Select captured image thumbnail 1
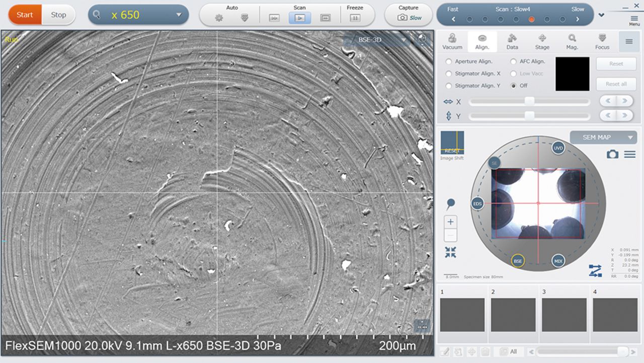 [x=462, y=315]
